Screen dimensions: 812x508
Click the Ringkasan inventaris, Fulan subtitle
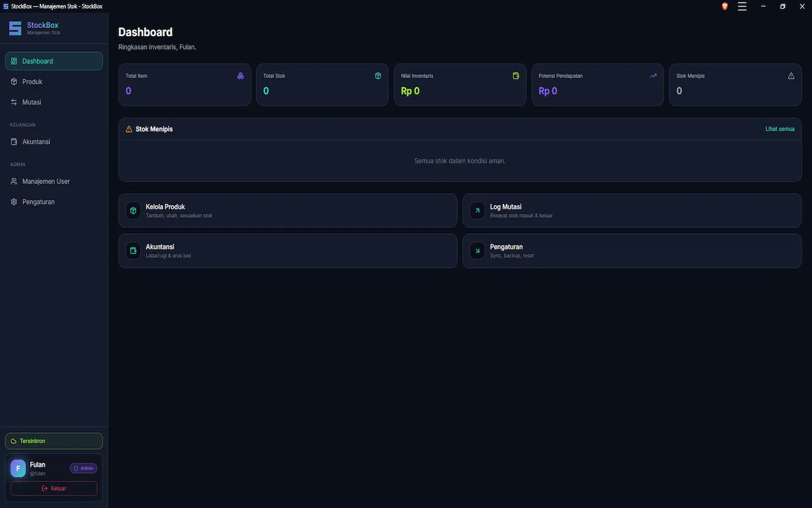click(x=157, y=47)
